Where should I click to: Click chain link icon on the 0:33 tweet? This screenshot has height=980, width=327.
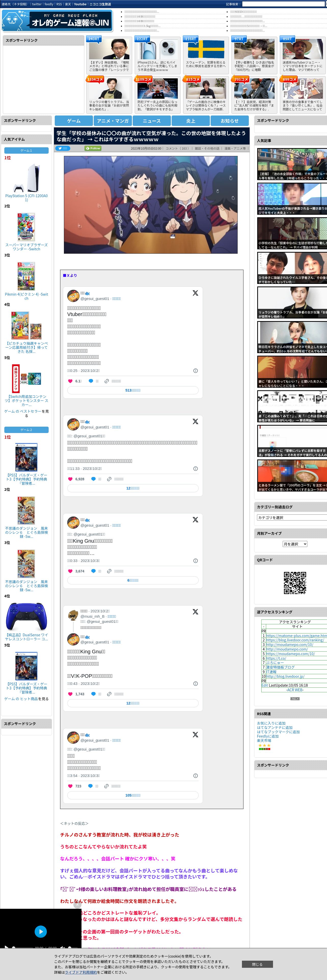[109, 571]
